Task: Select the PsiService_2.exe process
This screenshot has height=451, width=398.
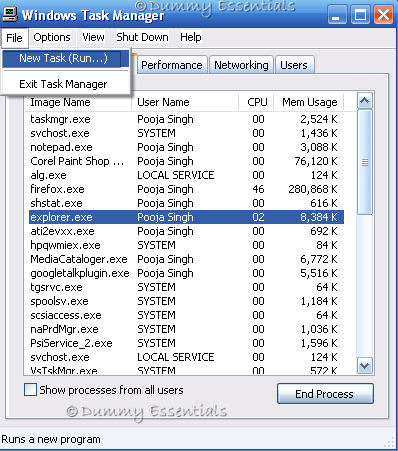Action: point(186,343)
